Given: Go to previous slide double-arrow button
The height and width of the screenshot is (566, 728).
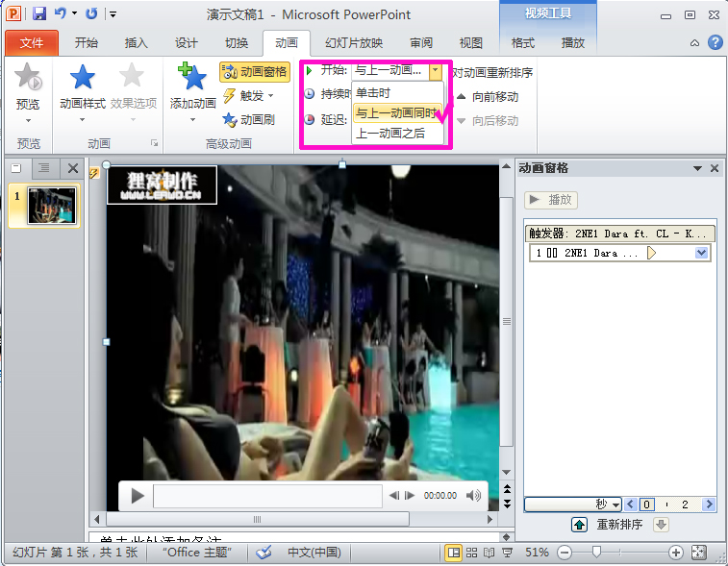Looking at the screenshot, I should 507,488.
